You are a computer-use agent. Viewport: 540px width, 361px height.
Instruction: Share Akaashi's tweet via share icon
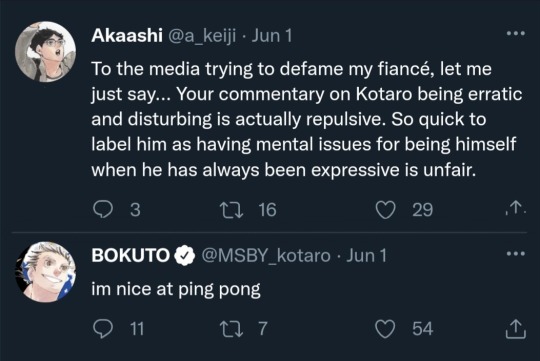[516, 208]
